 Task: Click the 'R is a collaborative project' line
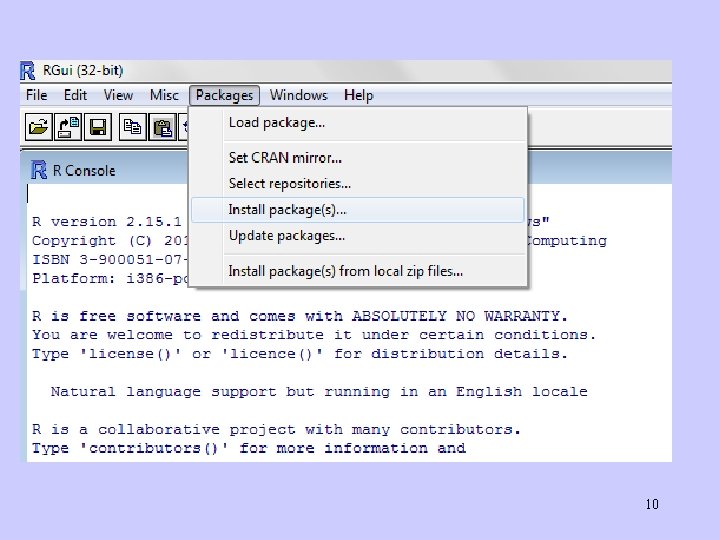click(276, 429)
